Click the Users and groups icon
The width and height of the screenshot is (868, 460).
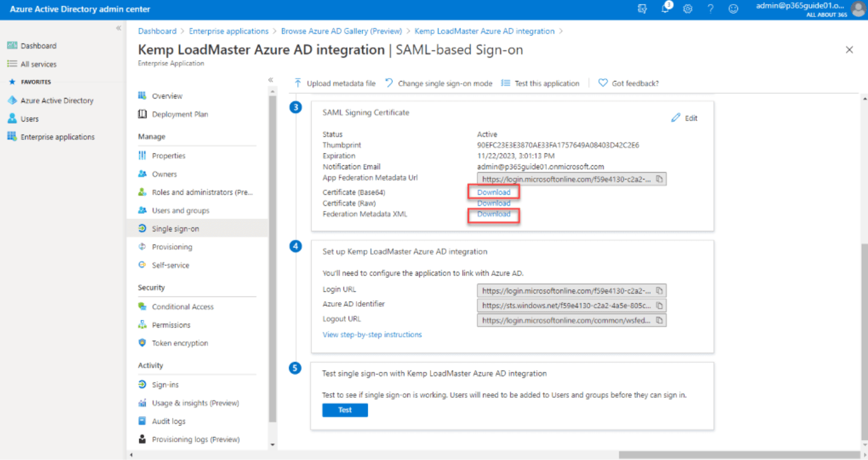tap(142, 210)
